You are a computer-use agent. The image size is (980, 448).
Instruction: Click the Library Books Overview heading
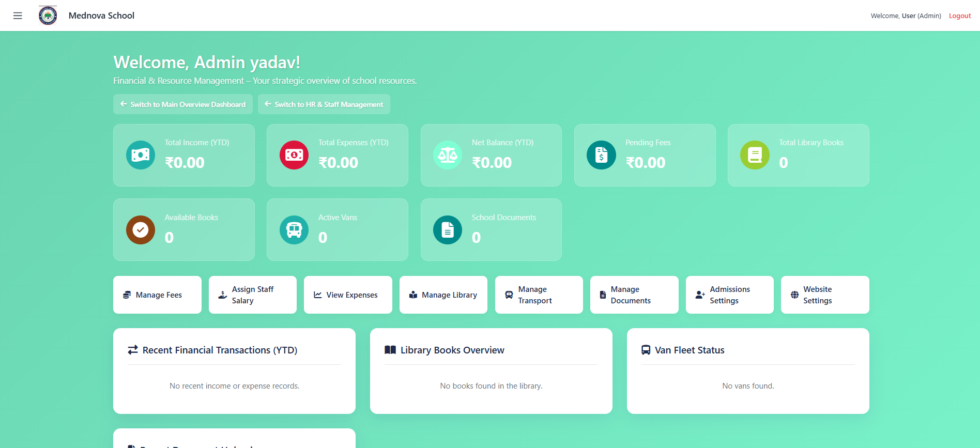coord(452,350)
